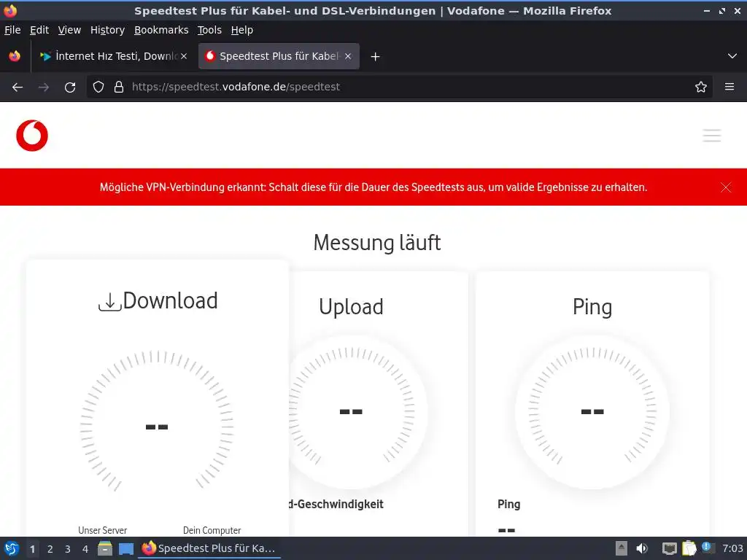The width and height of the screenshot is (747, 560).
Task: Open the Bookmarks menu
Action: 161,30
